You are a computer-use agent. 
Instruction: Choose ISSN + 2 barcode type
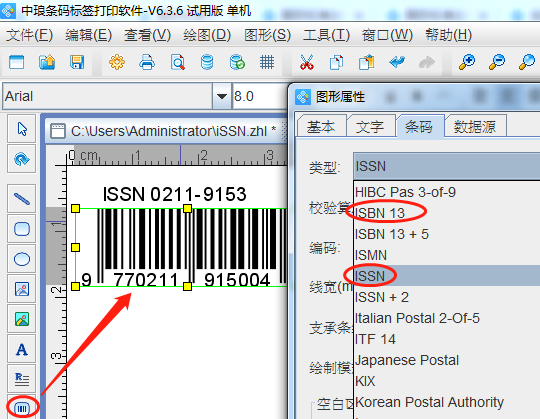pyautogui.click(x=447, y=297)
